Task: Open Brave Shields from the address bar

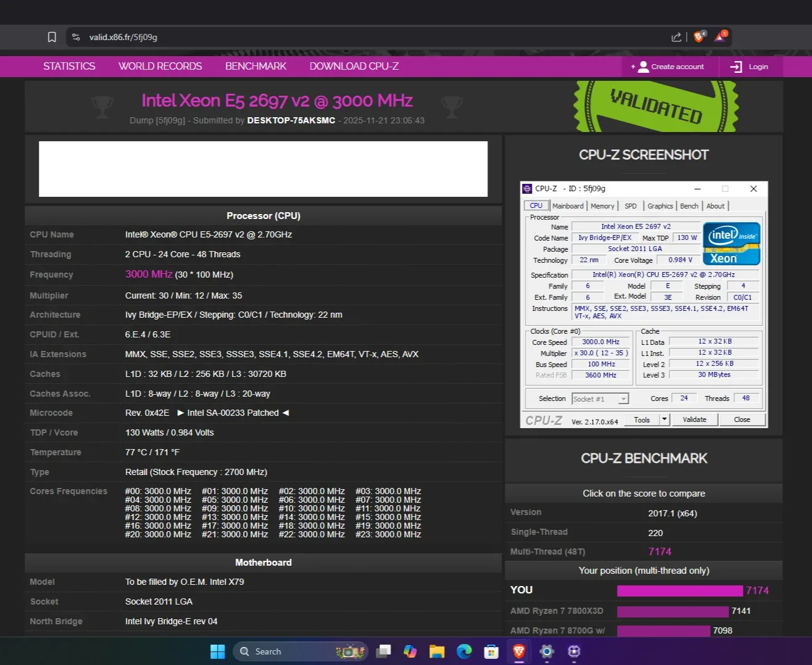Action: (698, 36)
